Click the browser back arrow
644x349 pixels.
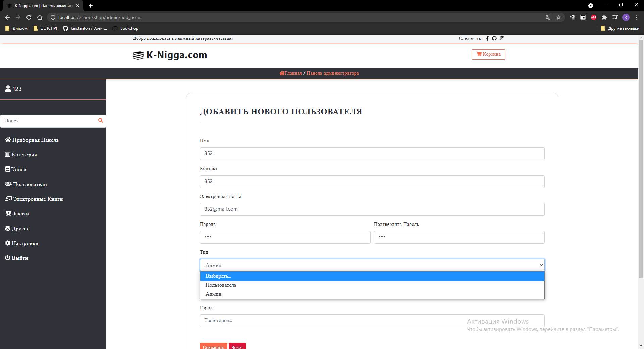point(7,17)
